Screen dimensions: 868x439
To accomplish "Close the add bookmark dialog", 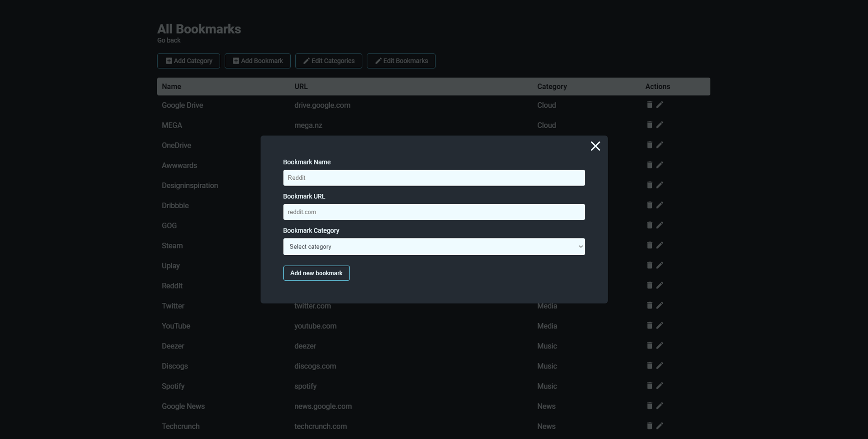I will tap(595, 146).
